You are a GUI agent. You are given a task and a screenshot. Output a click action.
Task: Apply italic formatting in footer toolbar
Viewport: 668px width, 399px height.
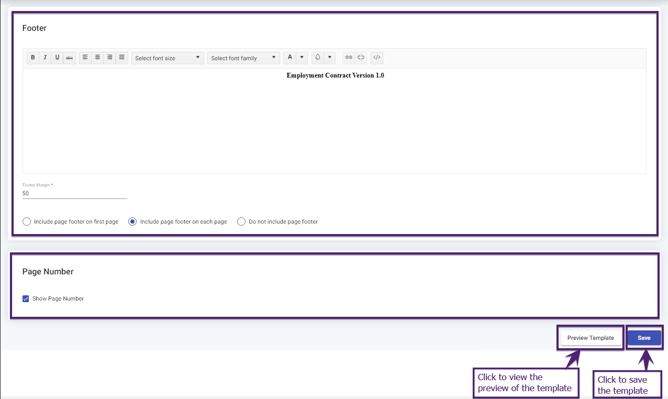[45, 57]
